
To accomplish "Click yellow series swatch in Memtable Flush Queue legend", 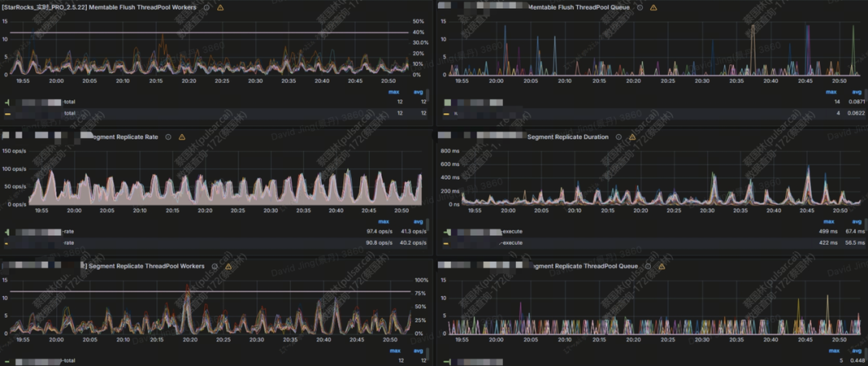I will [x=446, y=113].
